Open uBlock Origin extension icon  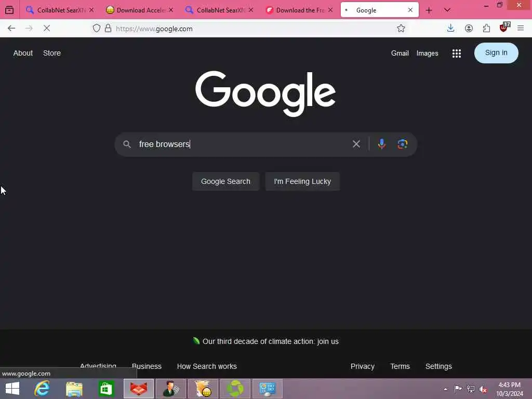pyautogui.click(x=504, y=28)
